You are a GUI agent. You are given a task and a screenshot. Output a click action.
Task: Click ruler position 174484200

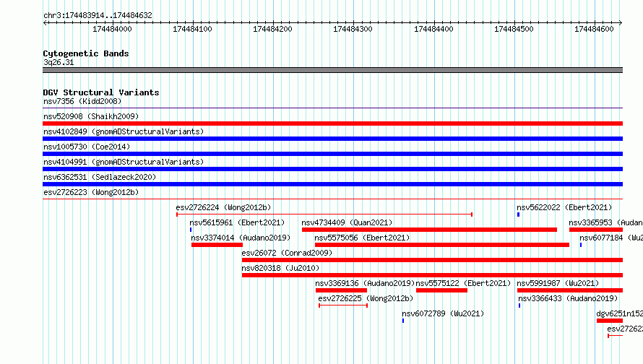272,29
